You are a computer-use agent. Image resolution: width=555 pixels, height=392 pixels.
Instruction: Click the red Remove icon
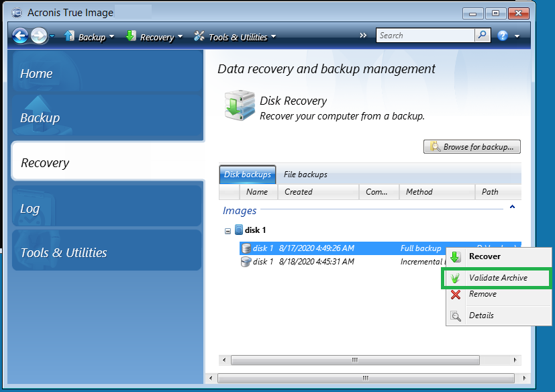click(457, 295)
